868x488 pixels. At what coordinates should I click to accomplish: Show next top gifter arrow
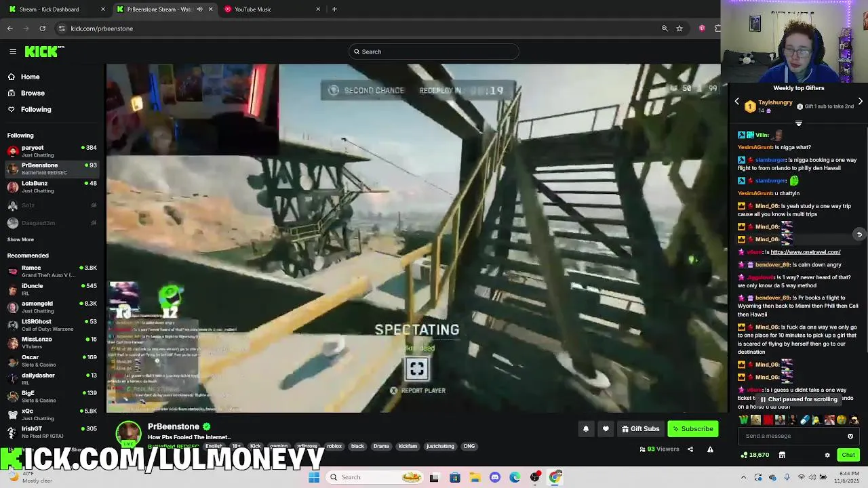click(861, 102)
